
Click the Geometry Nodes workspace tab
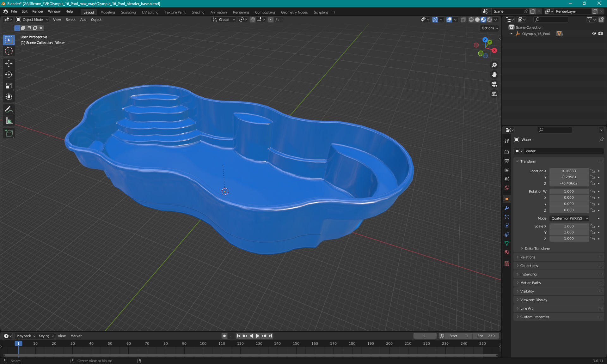[294, 12]
